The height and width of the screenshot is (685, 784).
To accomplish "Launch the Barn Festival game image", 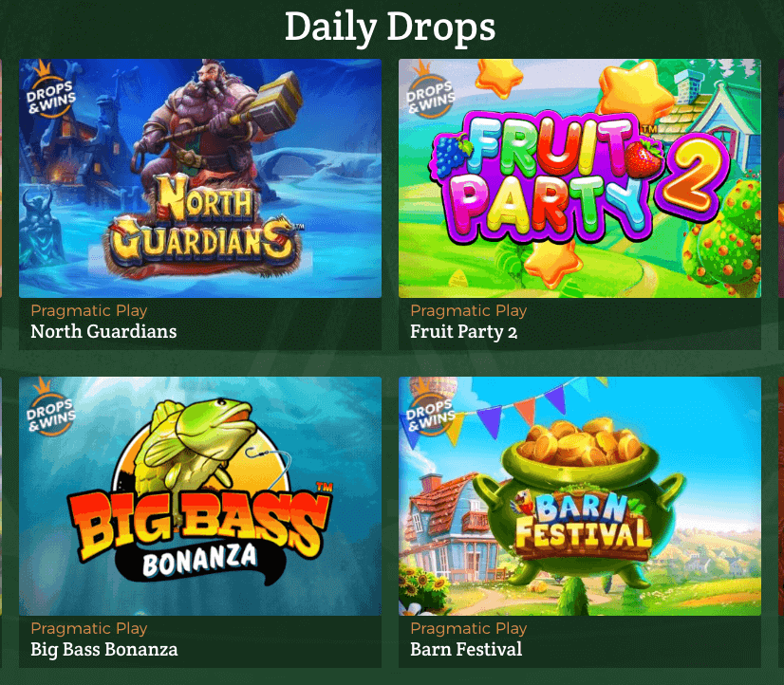I will click(580, 496).
